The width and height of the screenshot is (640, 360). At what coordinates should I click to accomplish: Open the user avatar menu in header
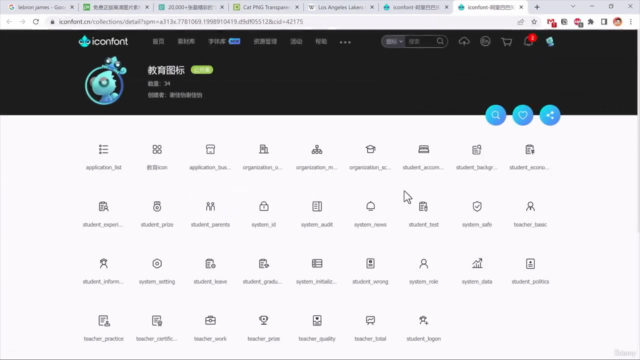(x=550, y=41)
